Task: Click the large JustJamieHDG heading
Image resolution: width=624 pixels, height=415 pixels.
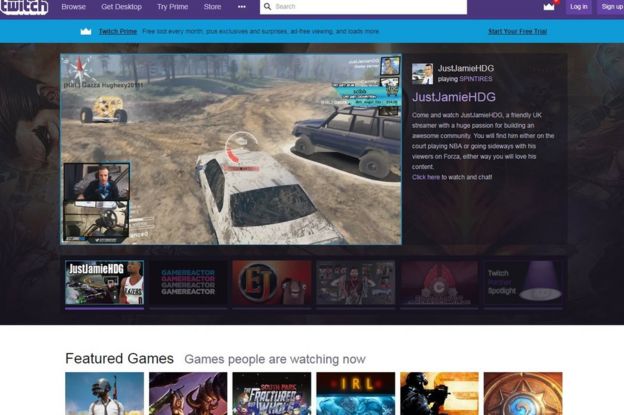Action: [454, 97]
